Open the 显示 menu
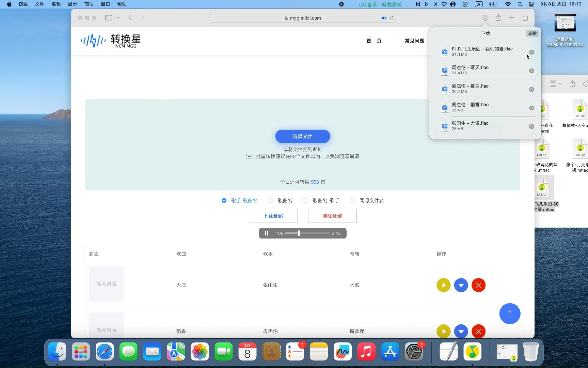 pos(73,4)
